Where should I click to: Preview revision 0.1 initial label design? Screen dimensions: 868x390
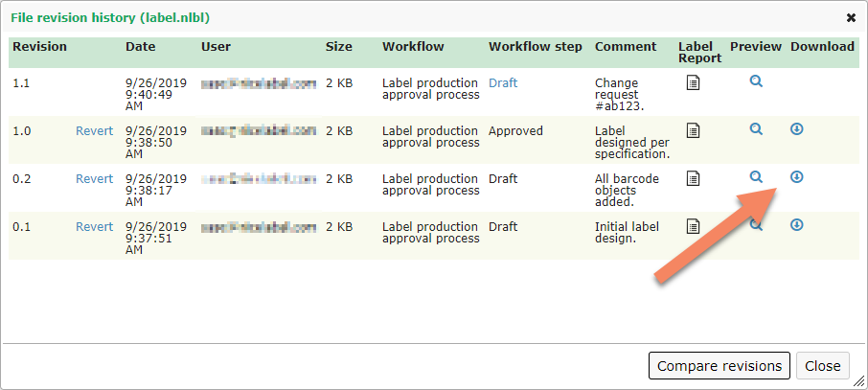pyautogui.click(x=756, y=225)
